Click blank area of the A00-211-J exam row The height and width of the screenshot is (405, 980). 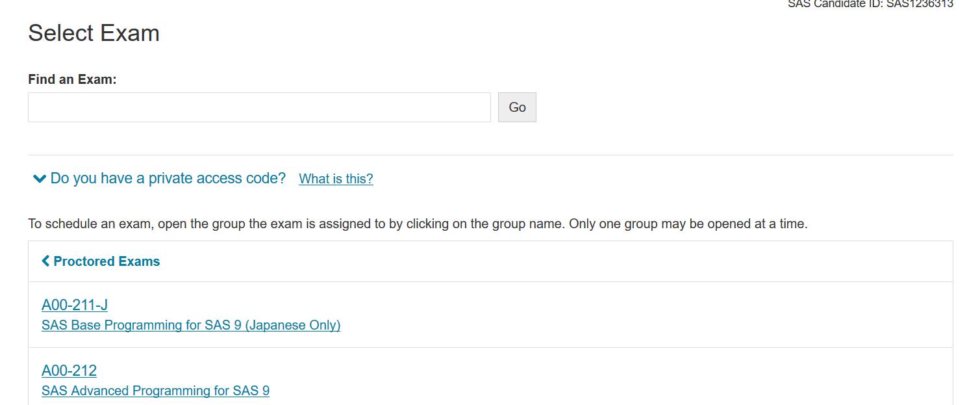pyautogui.click(x=617, y=315)
